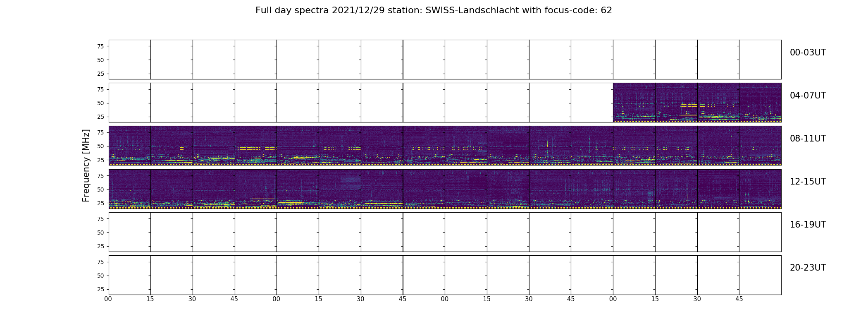This screenshot has height=331, width=868.
Task: Click the 75 tick label of the 20-23UT row
Action: 100,262
